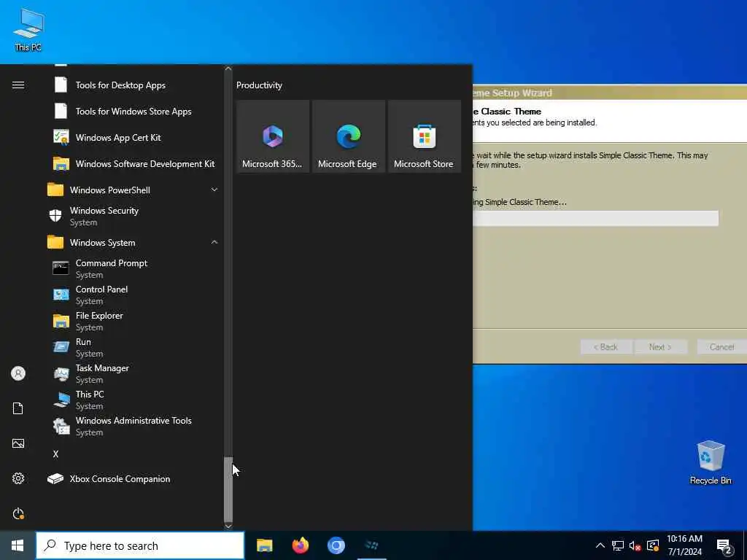The width and height of the screenshot is (747, 560).
Task: Click the taskbar search box
Action: coord(140,545)
